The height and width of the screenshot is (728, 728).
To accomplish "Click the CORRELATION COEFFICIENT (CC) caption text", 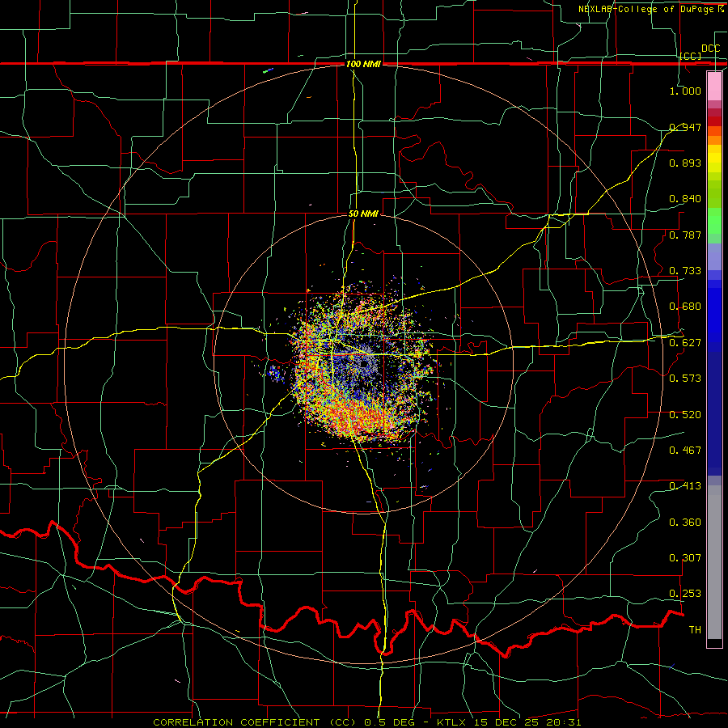I will tap(255, 722).
